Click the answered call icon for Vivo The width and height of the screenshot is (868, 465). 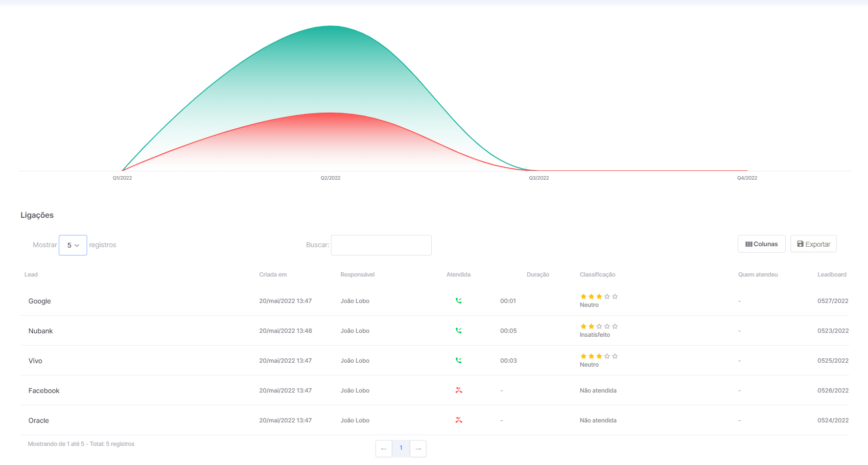(x=459, y=361)
